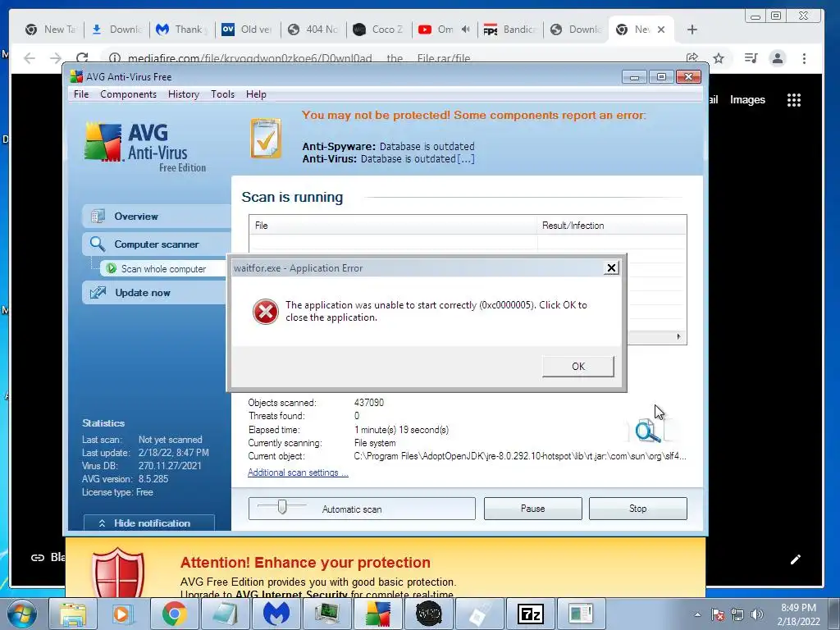840x630 pixels.
Task: Click Hide notification button
Action: tap(149, 523)
